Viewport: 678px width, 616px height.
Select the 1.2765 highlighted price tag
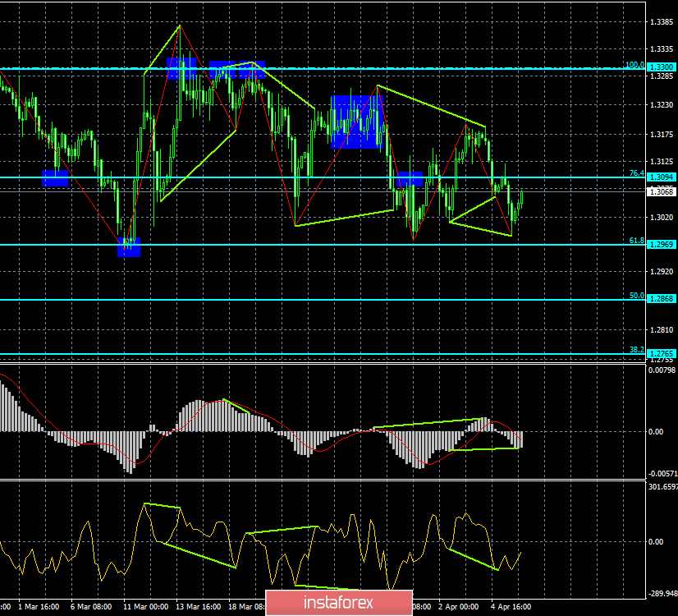[662, 354]
